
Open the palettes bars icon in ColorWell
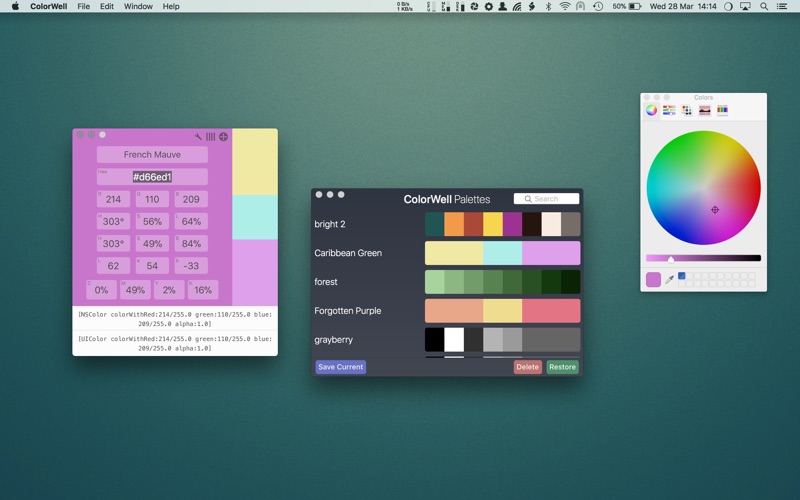(x=210, y=137)
